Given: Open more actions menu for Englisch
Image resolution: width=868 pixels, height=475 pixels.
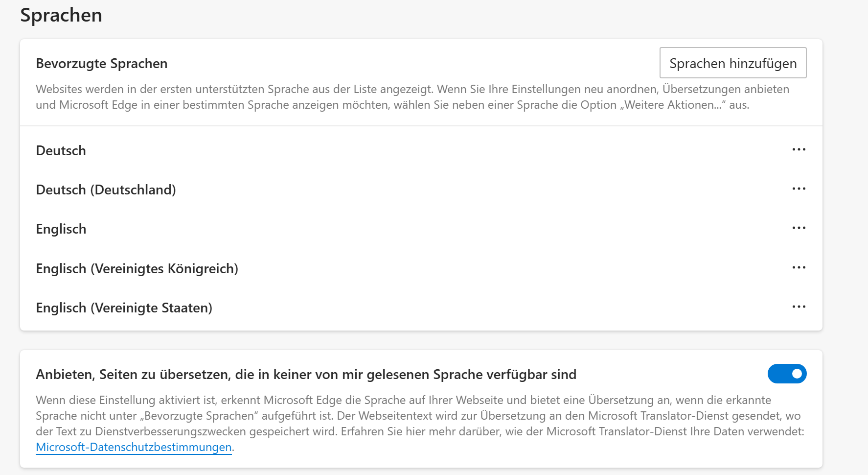Looking at the screenshot, I should tap(799, 228).
